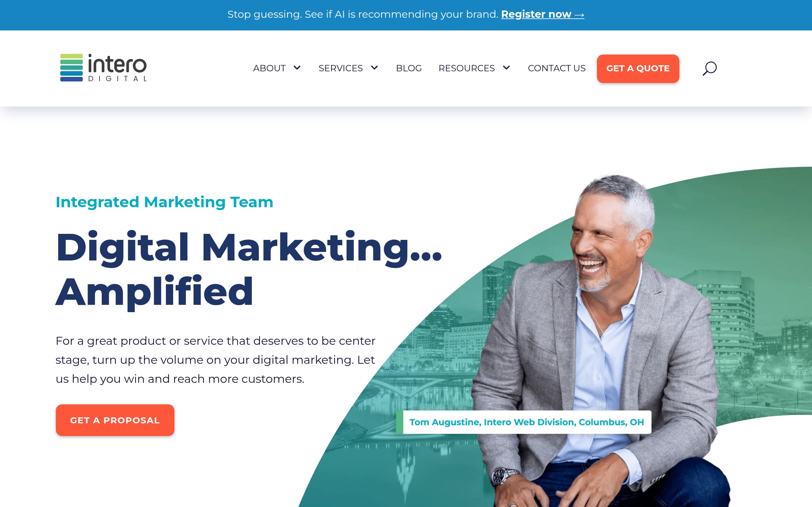Click the Integrated Marketing Team subheading
The image size is (812, 507).
164,202
